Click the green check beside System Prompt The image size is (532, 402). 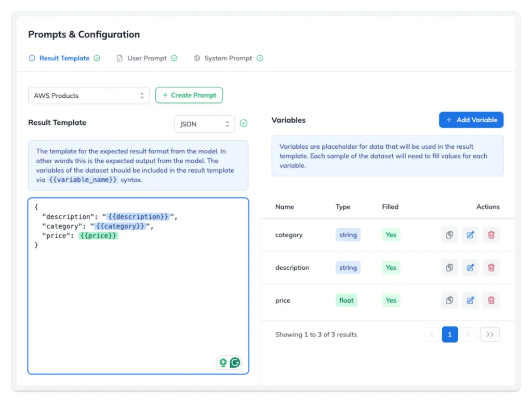[x=260, y=58]
